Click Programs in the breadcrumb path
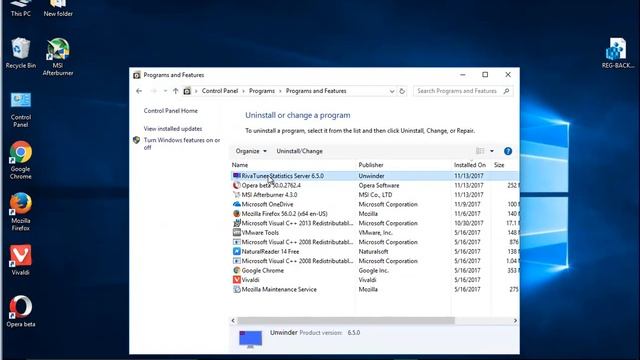The image size is (640, 360). (262, 91)
